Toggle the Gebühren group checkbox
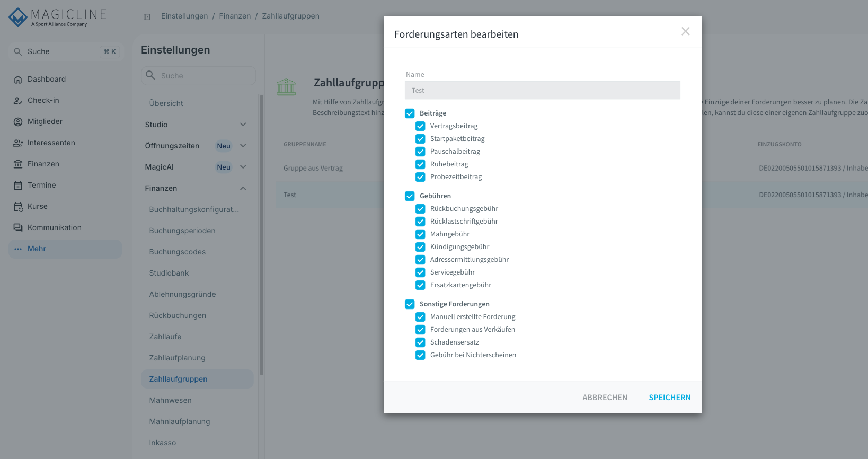Viewport: 868px width, 459px height. [410, 196]
